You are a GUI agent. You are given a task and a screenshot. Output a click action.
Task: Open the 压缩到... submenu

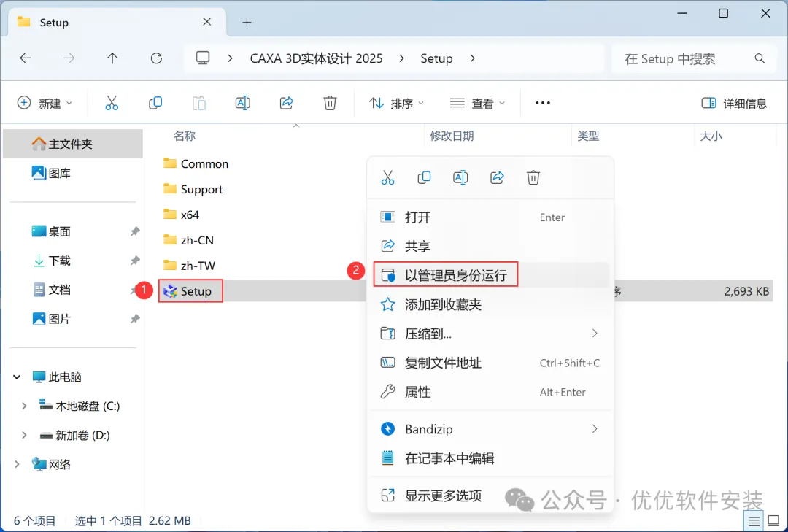[490, 334]
